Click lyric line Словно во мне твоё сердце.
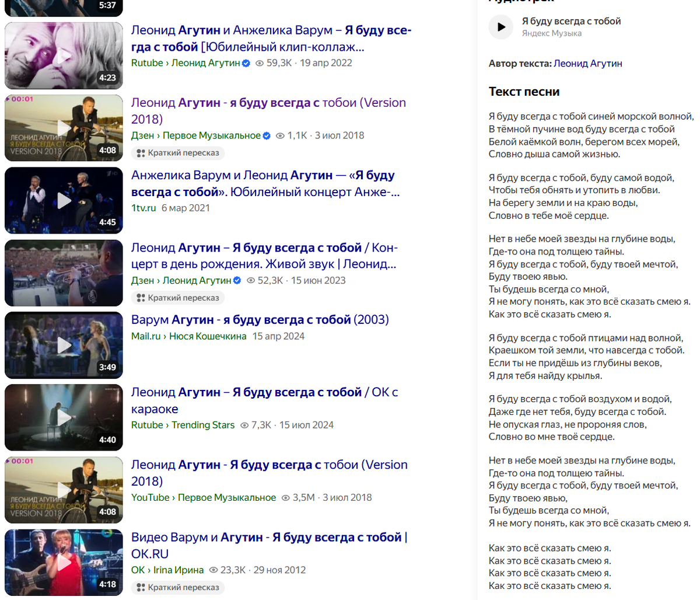Viewport: 700px width, 600px height. [551, 437]
